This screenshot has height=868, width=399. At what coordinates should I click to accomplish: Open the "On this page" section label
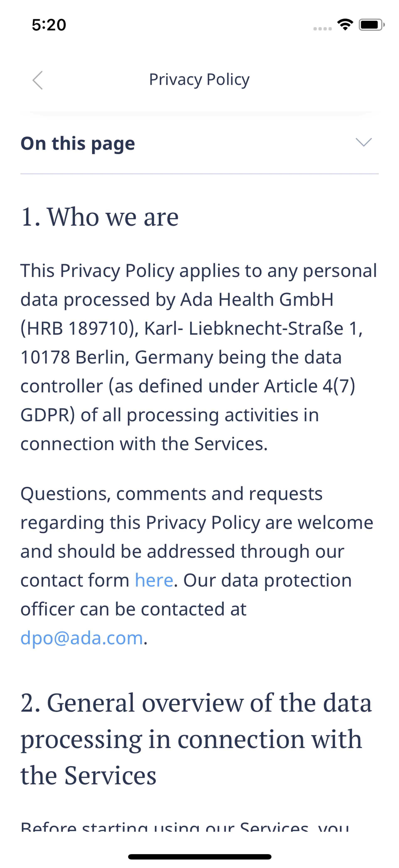[x=78, y=143]
